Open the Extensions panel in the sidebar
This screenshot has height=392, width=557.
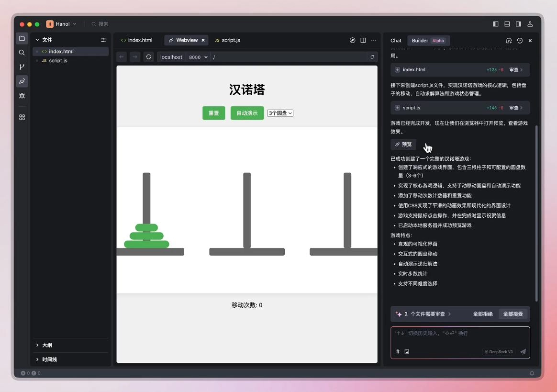coord(22,117)
